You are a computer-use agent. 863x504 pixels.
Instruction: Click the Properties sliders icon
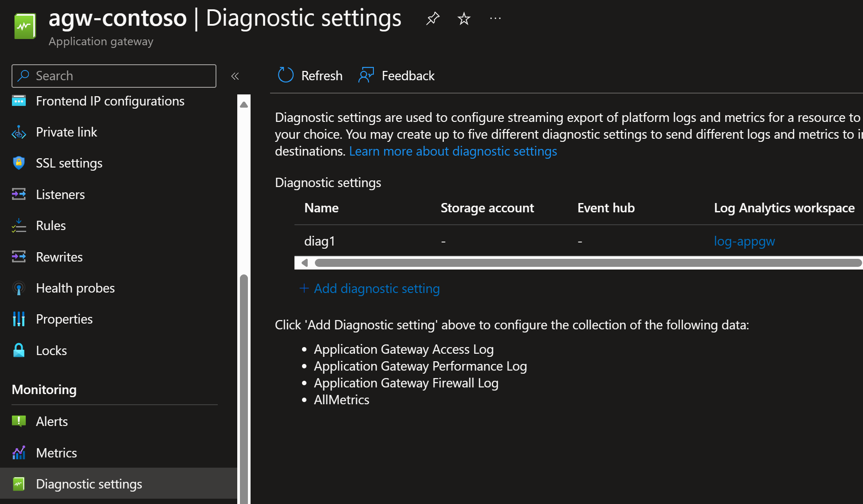point(19,319)
